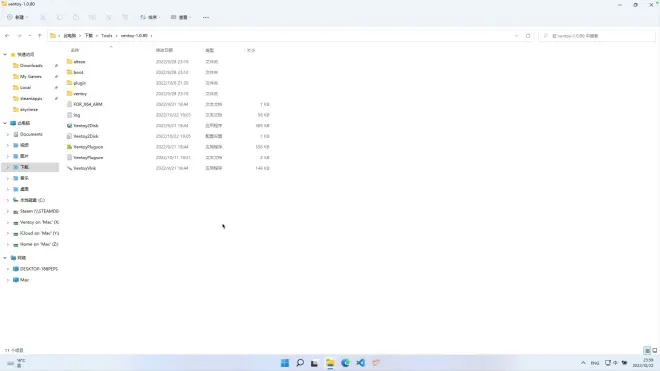660x371 pixels.
Task: Open the recent locations chevron
Action: 29,36
